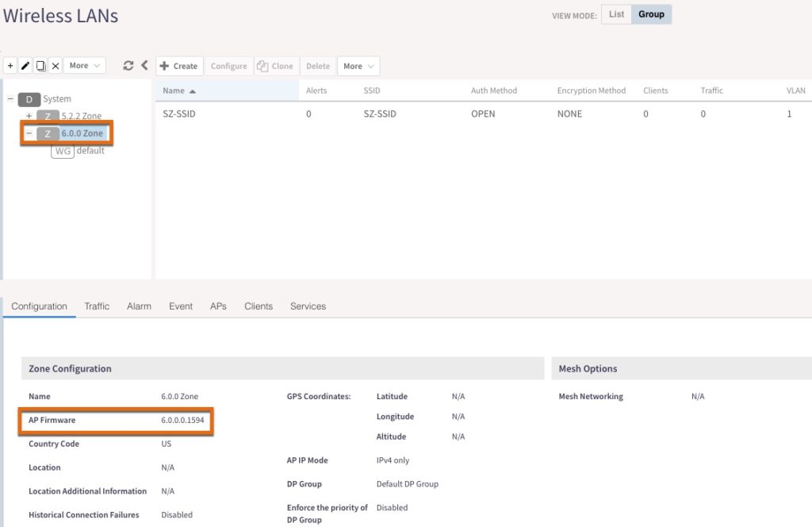812x527 pixels.
Task: Refresh the zone tree list
Action: pyautogui.click(x=128, y=65)
